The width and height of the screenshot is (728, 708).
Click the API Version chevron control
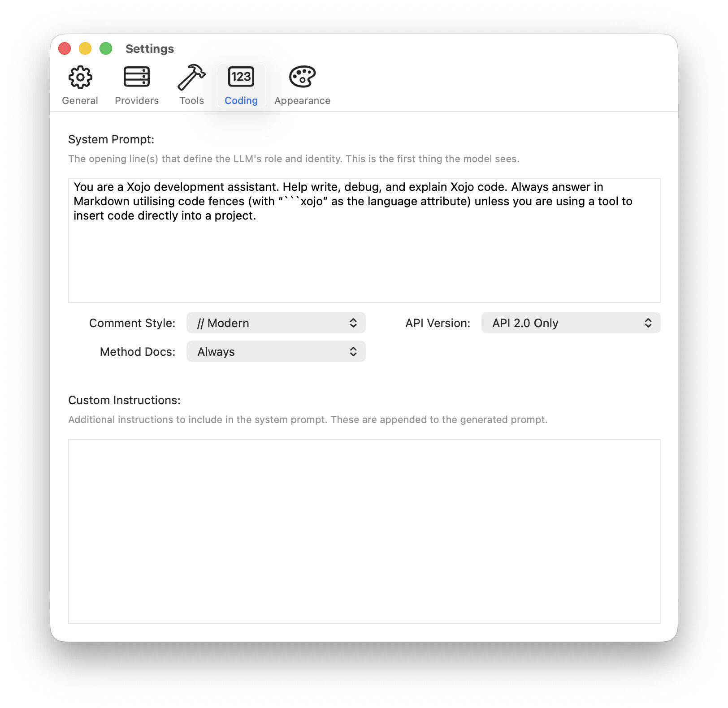[649, 323]
